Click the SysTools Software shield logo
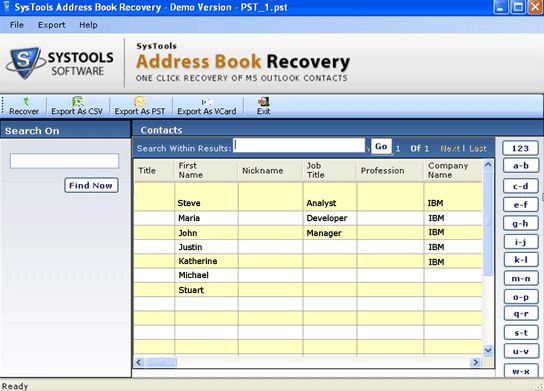 [25, 62]
